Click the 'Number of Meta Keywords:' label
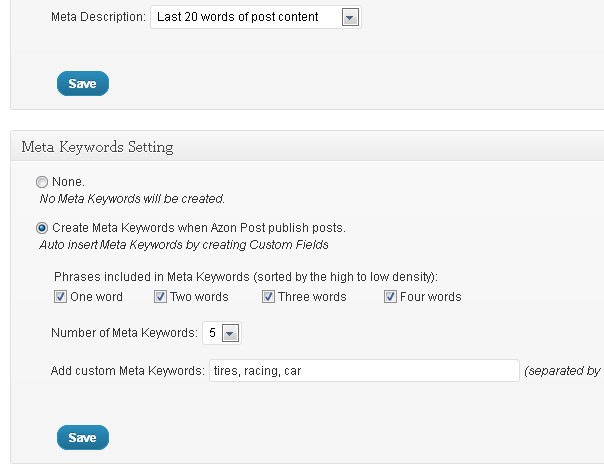 tap(124, 333)
